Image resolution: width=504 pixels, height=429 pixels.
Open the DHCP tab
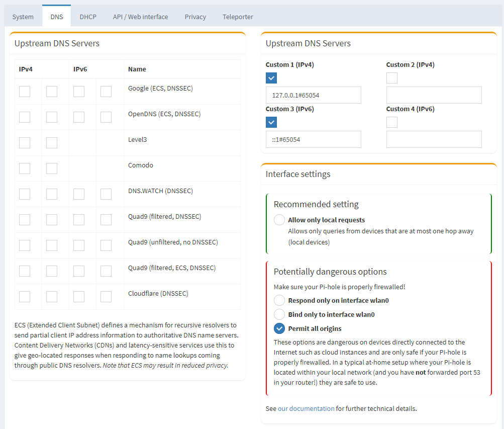88,17
